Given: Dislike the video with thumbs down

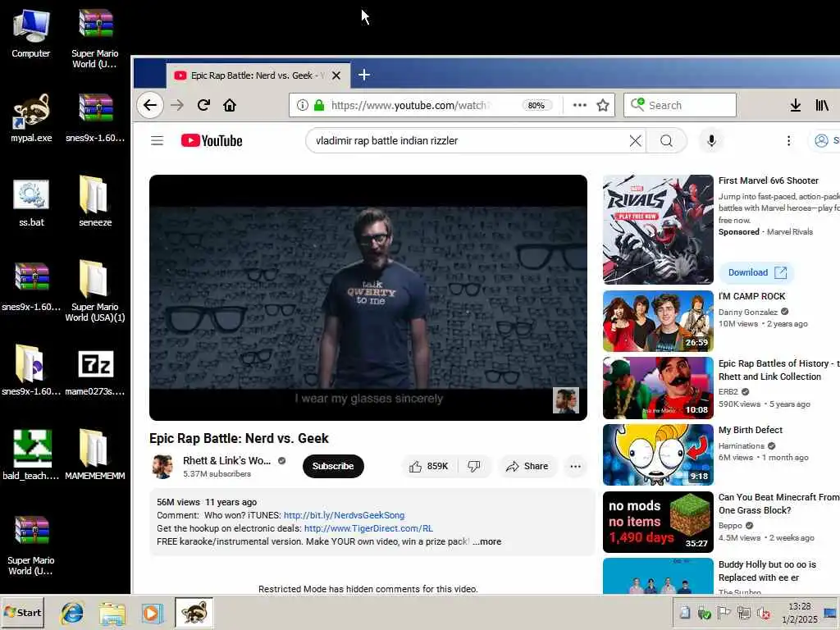Looking at the screenshot, I should 473,466.
